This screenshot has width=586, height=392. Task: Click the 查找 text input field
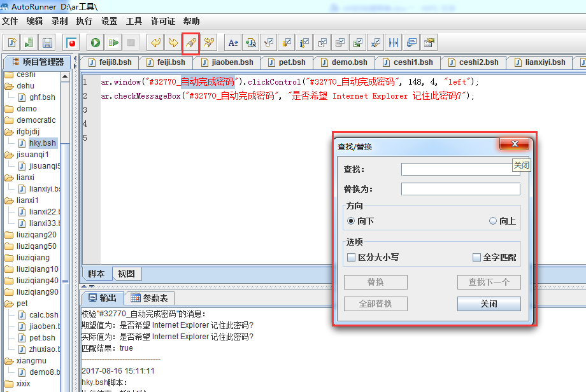pyautogui.click(x=461, y=169)
